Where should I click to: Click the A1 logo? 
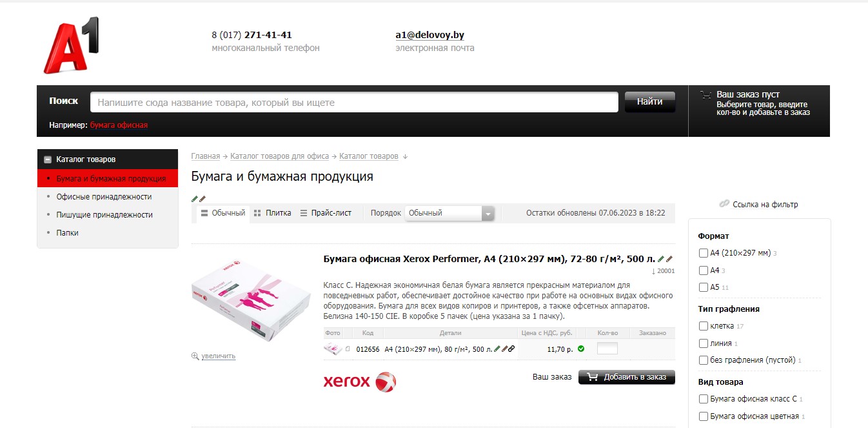click(x=71, y=45)
